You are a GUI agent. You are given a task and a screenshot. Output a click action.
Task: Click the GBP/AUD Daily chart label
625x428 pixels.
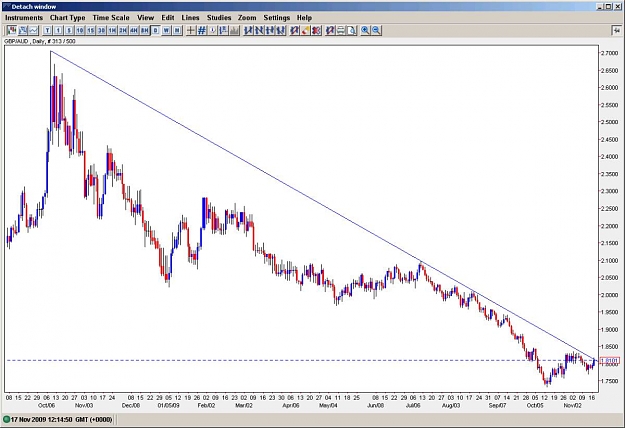(x=40, y=41)
